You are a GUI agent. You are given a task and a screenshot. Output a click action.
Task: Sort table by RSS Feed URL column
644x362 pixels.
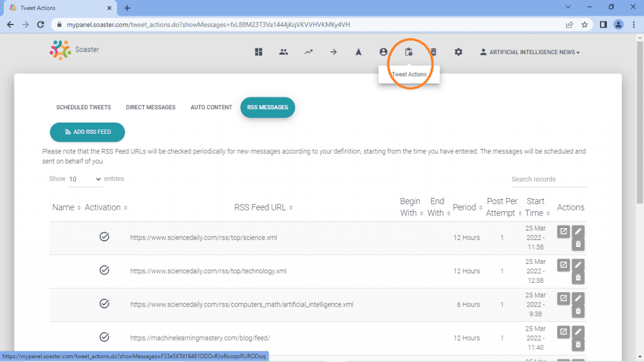tap(264, 207)
